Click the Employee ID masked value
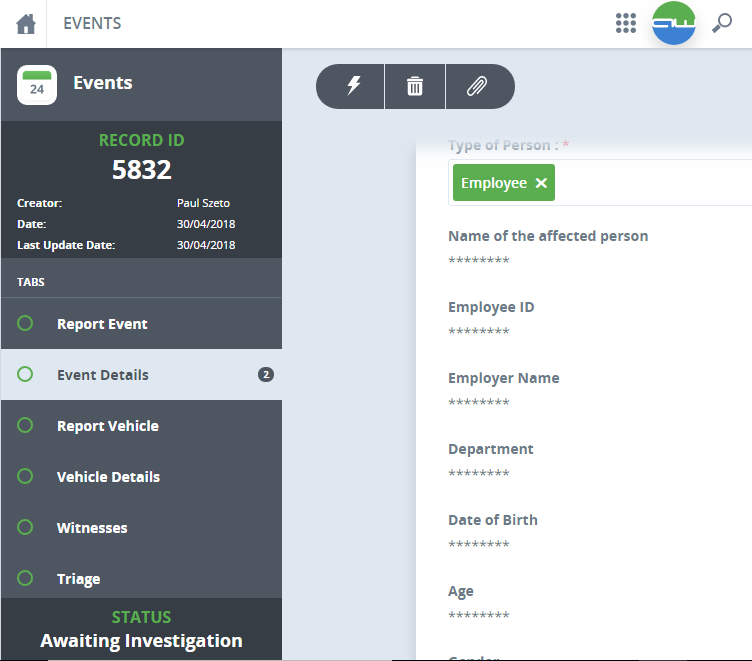This screenshot has width=752, height=661. 479,332
